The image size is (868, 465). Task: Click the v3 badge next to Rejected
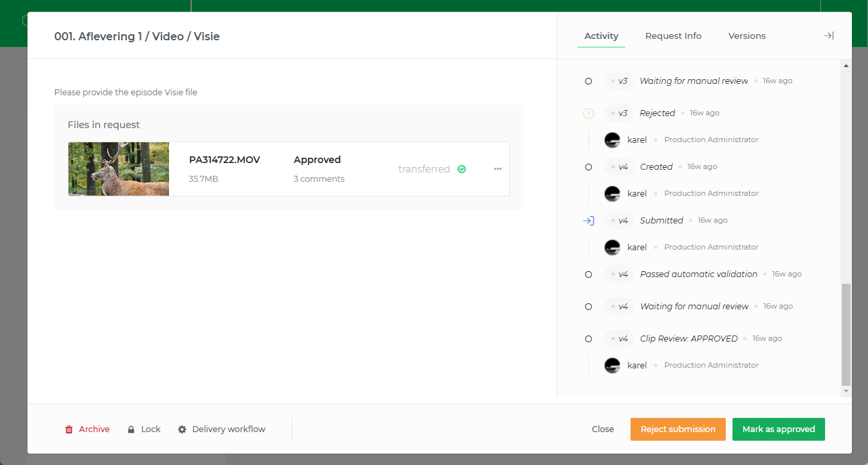pos(619,113)
